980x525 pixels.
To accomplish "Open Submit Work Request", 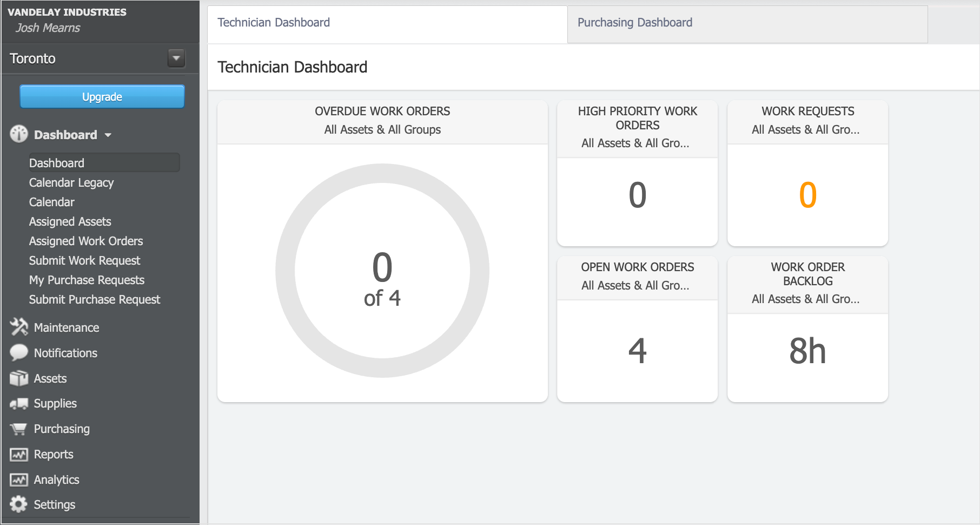I will (84, 260).
